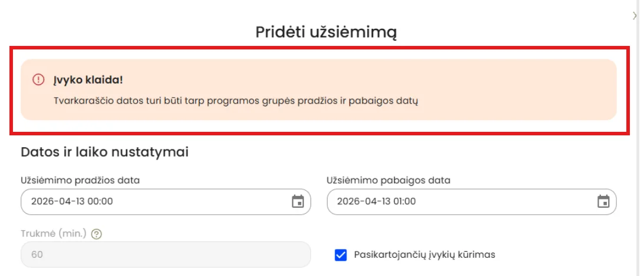Focus the start date field showing 2026-04-13 00:00
644x276 pixels.
[166, 202]
